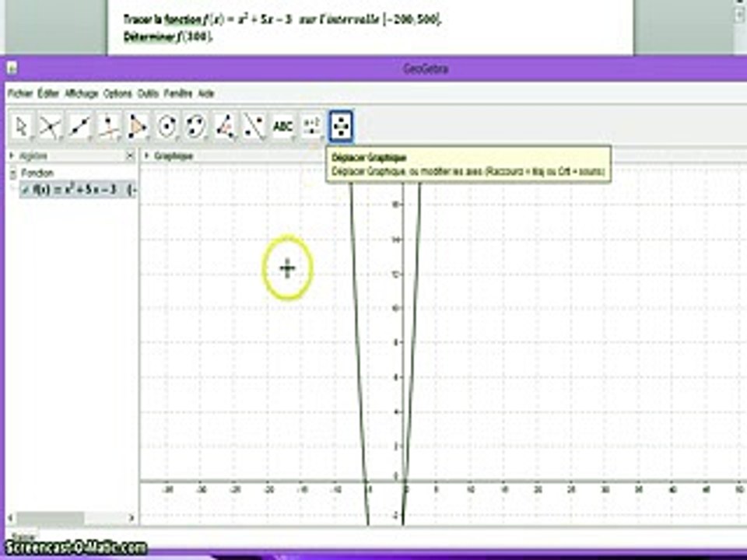
Task: Click the GeoGebra window title bar icon
Action: tap(12, 68)
